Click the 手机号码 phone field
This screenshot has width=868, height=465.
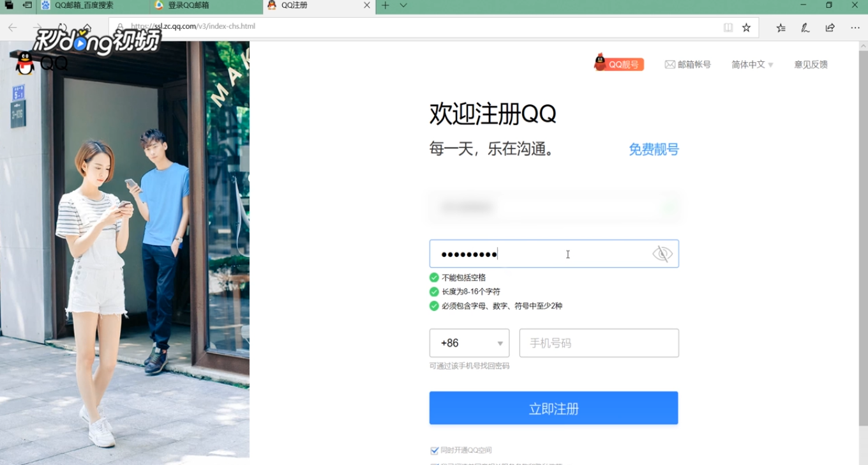tap(599, 343)
